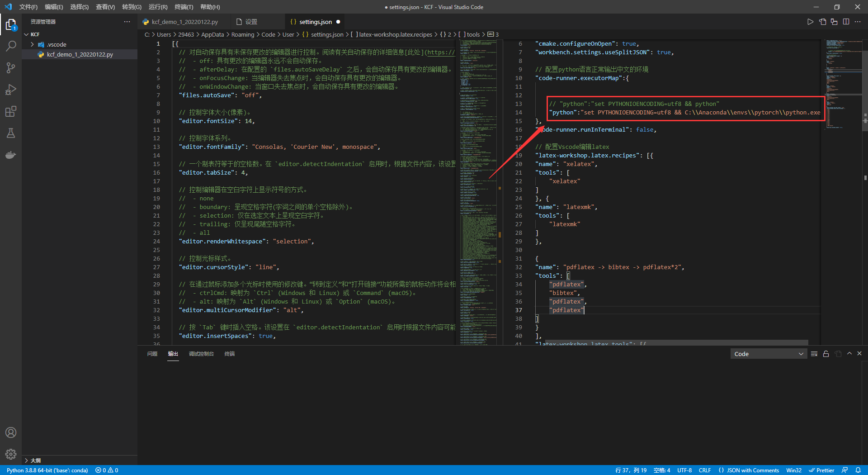Select the Search icon in the activity bar
Viewport: 868px width, 475px height.
11,46
